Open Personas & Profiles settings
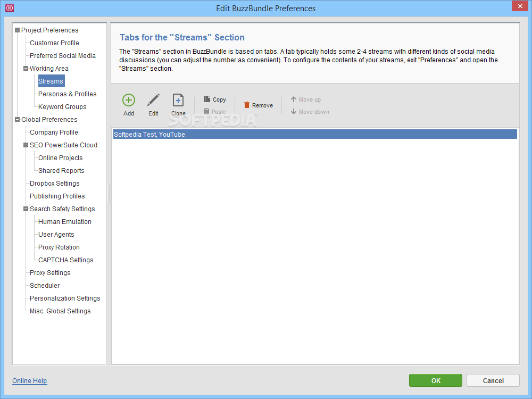 67,94
